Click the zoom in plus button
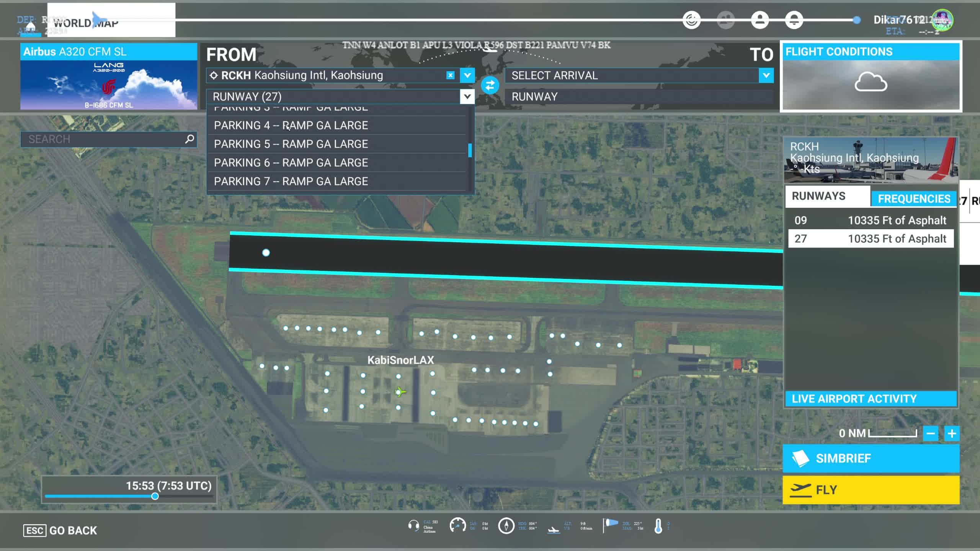Screen dimensions: 980x551 coord(952,434)
